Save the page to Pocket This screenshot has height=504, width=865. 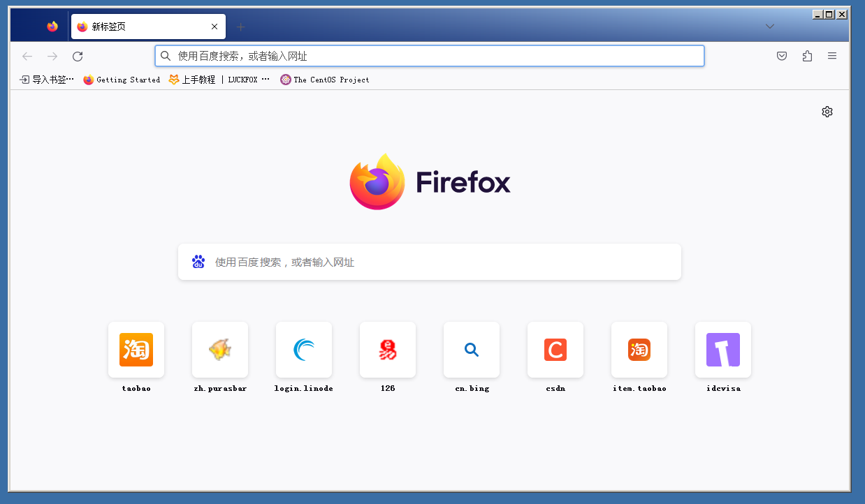coord(783,56)
